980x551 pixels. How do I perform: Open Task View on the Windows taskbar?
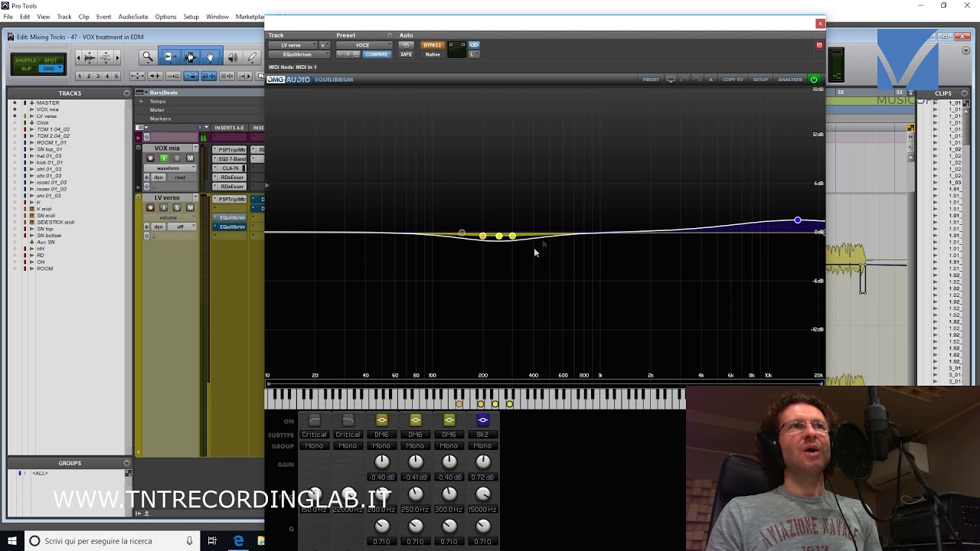(x=212, y=541)
